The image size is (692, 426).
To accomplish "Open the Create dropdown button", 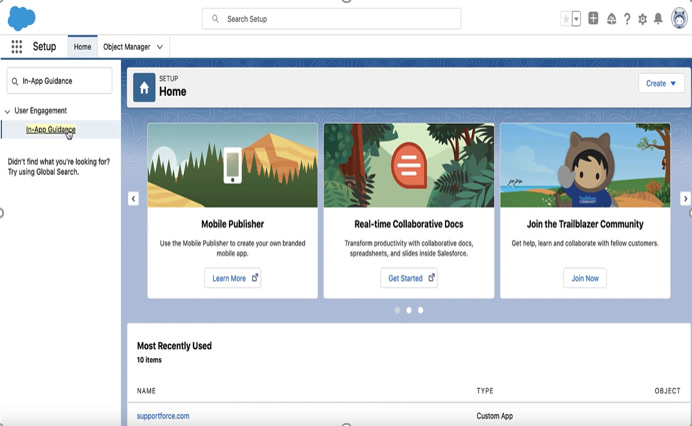I will point(661,83).
